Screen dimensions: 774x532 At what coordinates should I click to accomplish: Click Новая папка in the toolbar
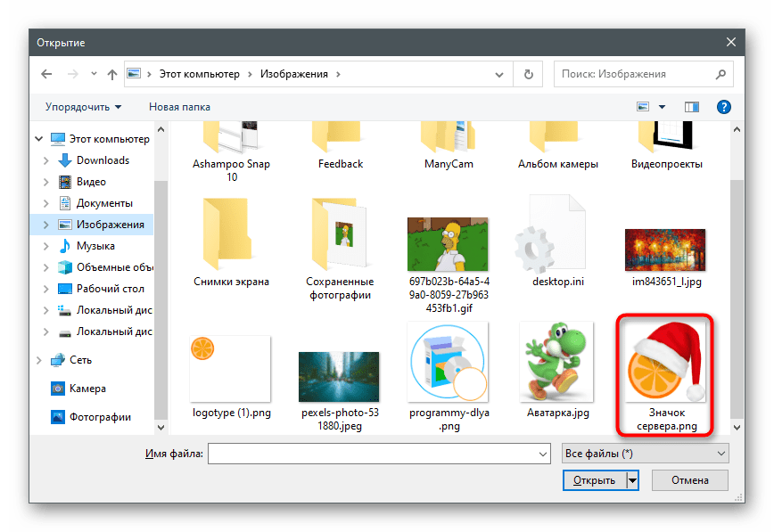[x=179, y=107]
